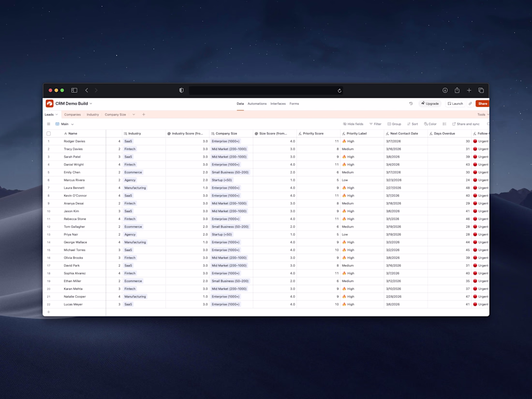This screenshot has height=399, width=532.
Task: Click Startup (<50) in Marcus Rivera row
Action: click(222, 180)
